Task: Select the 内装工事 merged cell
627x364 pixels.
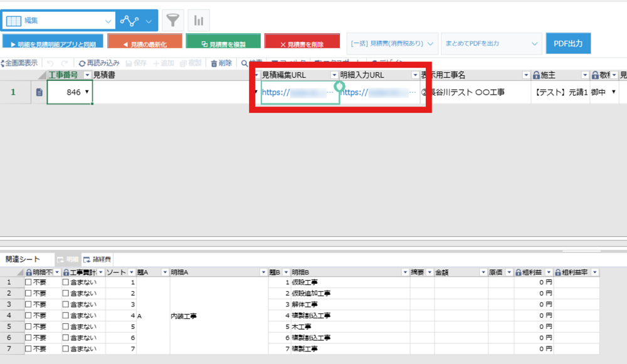Action: pos(219,316)
